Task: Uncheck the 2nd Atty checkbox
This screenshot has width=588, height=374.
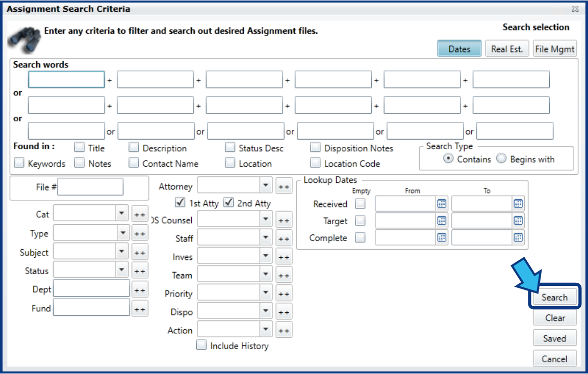Action: (x=228, y=202)
